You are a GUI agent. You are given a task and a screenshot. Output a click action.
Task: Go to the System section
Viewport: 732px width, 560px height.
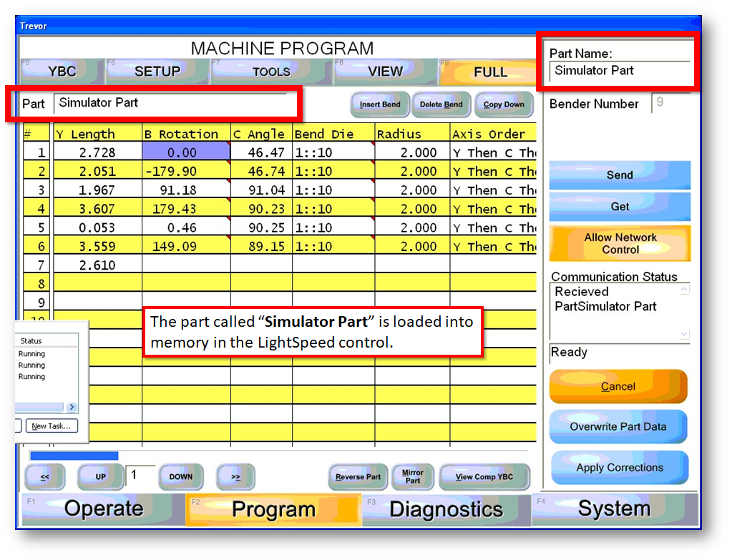point(614,509)
